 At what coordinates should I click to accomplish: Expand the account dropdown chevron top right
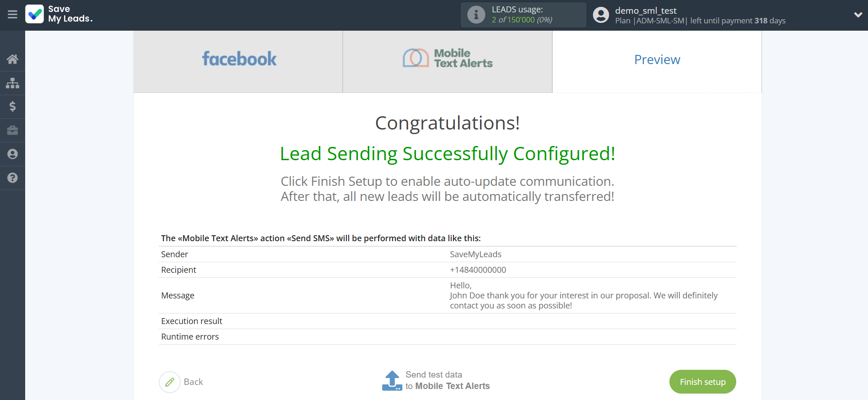point(858,14)
